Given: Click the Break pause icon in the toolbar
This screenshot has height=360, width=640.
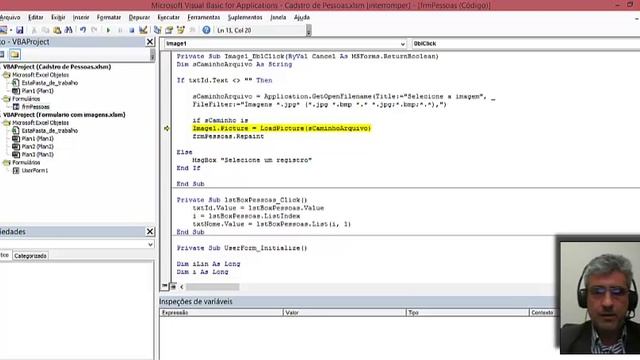Looking at the screenshot, I should (x=120, y=30).
